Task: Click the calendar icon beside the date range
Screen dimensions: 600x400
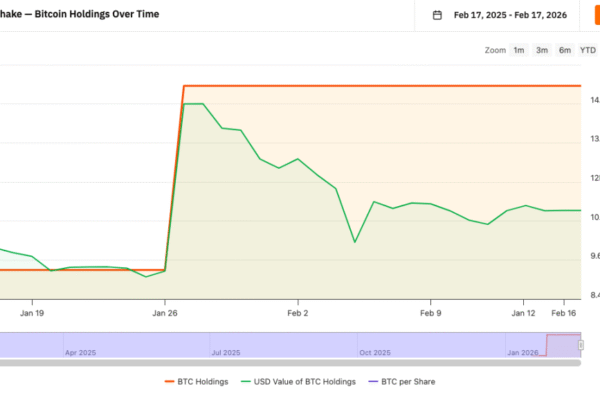Action: 437,15
